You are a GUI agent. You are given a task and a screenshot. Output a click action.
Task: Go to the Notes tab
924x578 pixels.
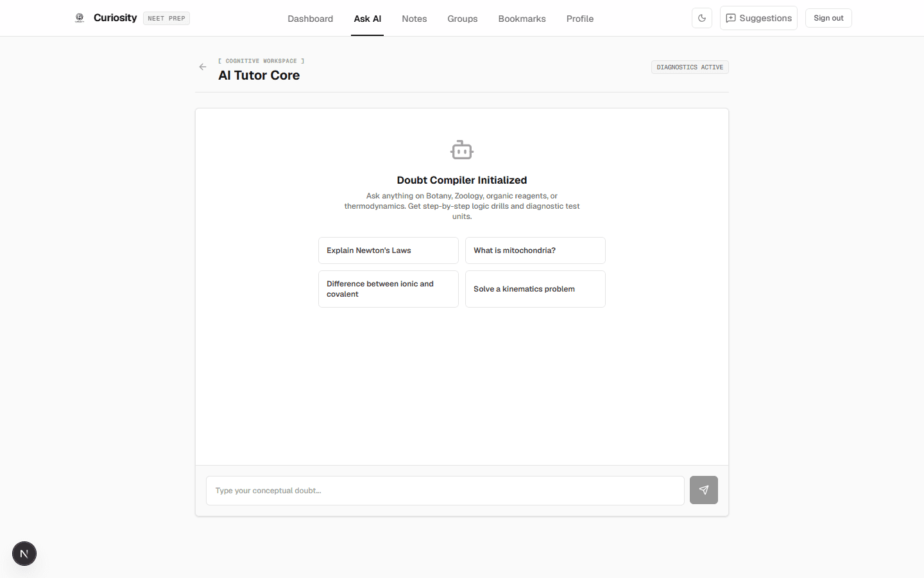(x=415, y=19)
